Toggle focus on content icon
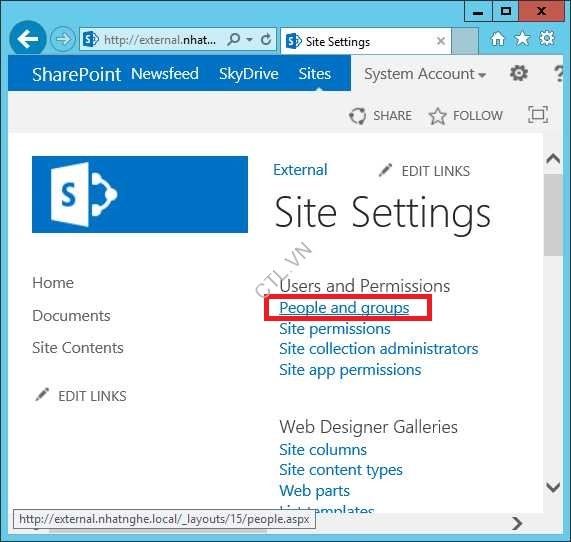 (537, 115)
